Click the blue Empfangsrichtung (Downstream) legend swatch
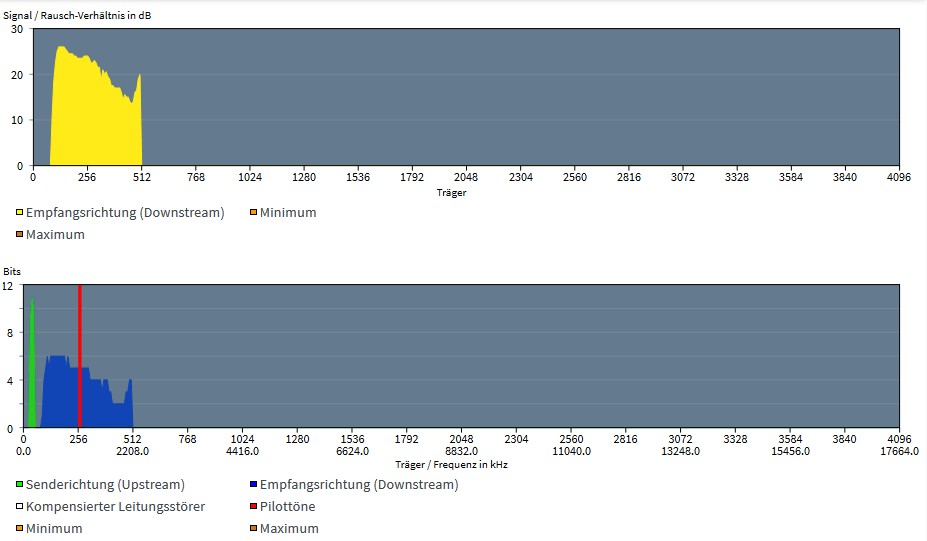The height and width of the screenshot is (541, 927). coord(253,485)
